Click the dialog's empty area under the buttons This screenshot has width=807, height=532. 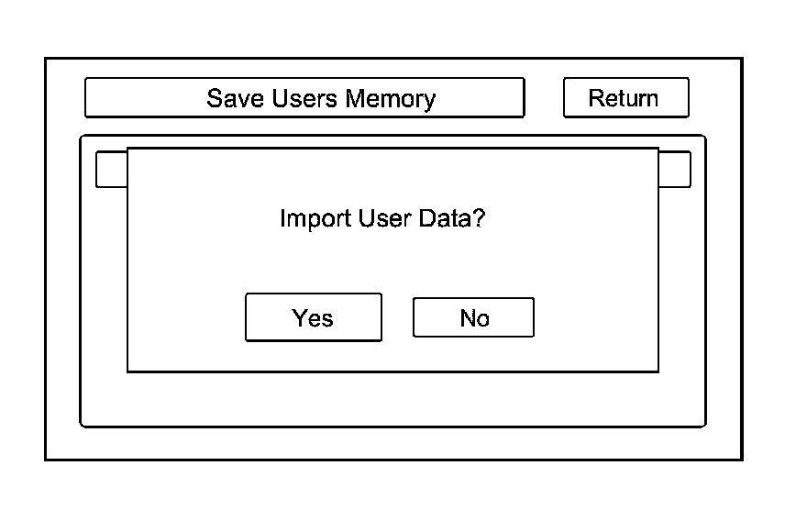point(392,356)
